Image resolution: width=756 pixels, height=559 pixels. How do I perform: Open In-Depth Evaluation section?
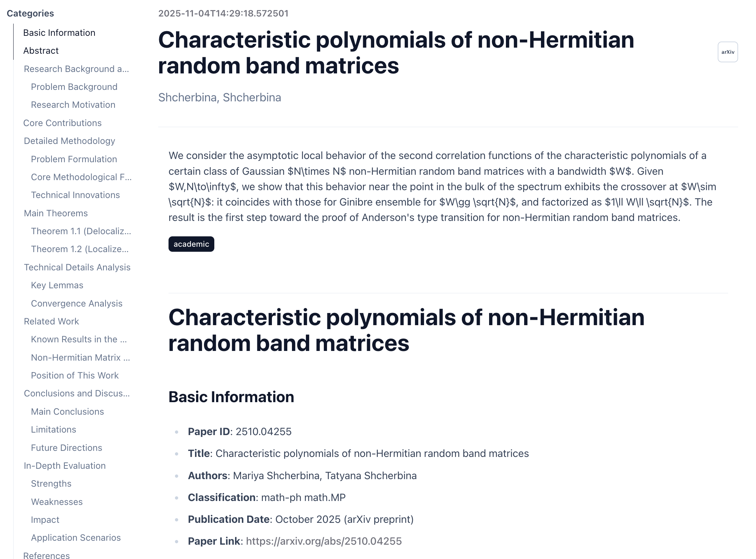pos(65,466)
